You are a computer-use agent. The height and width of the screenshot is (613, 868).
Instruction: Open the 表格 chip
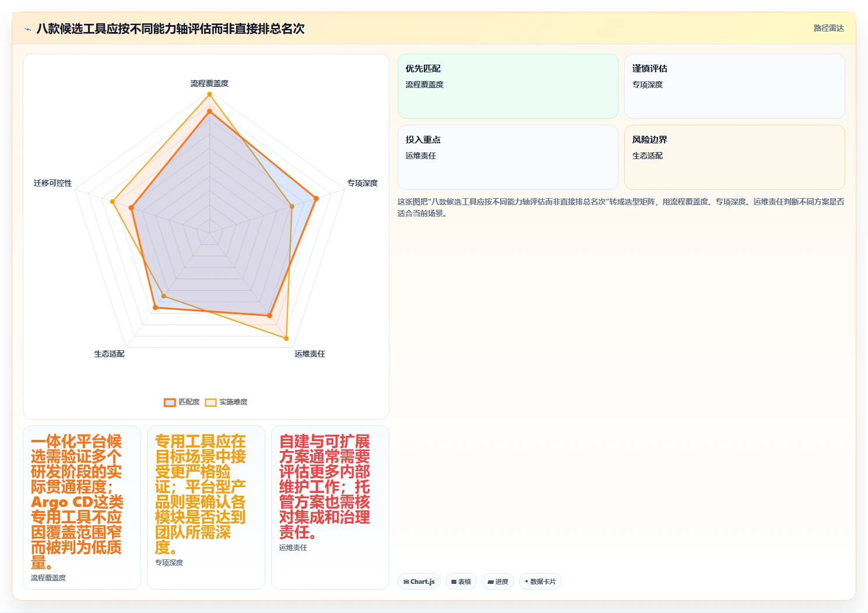(461, 582)
